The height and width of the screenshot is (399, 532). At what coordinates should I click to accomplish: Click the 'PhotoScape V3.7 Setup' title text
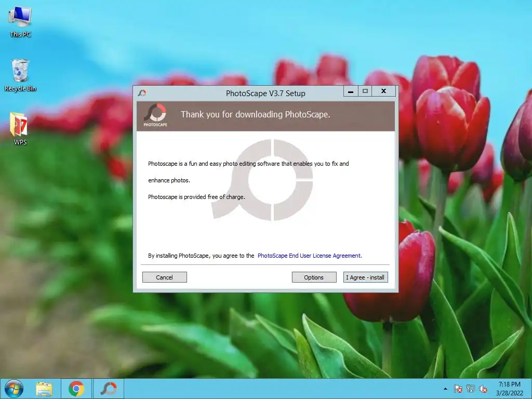pyautogui.click(x=265, y=94)
